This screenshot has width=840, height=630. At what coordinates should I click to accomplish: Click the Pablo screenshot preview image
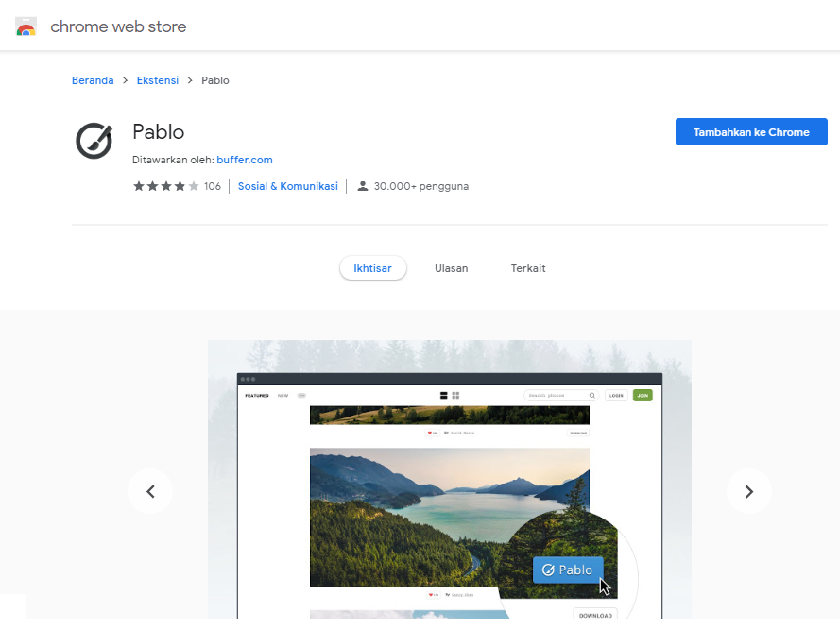pyautogui.click(x=450, y=480)
